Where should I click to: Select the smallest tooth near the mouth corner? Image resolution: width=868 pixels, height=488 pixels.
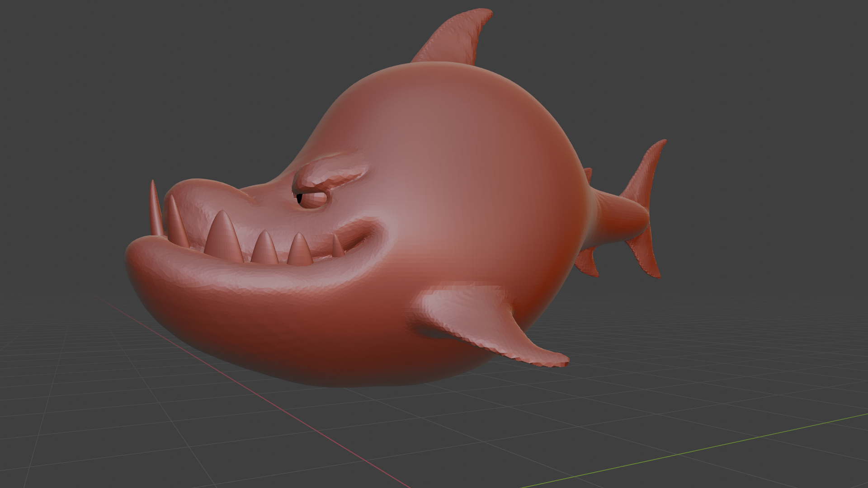pyautogui.click(x=337, y=247)
